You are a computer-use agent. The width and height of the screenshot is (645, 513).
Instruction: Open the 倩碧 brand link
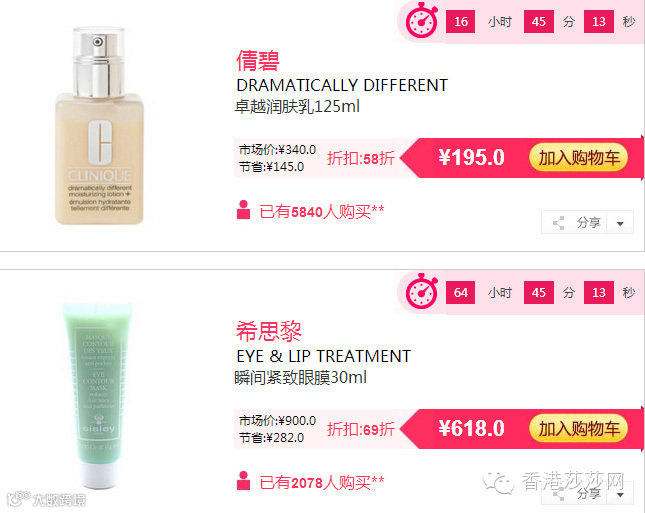(x=258, y=61)
